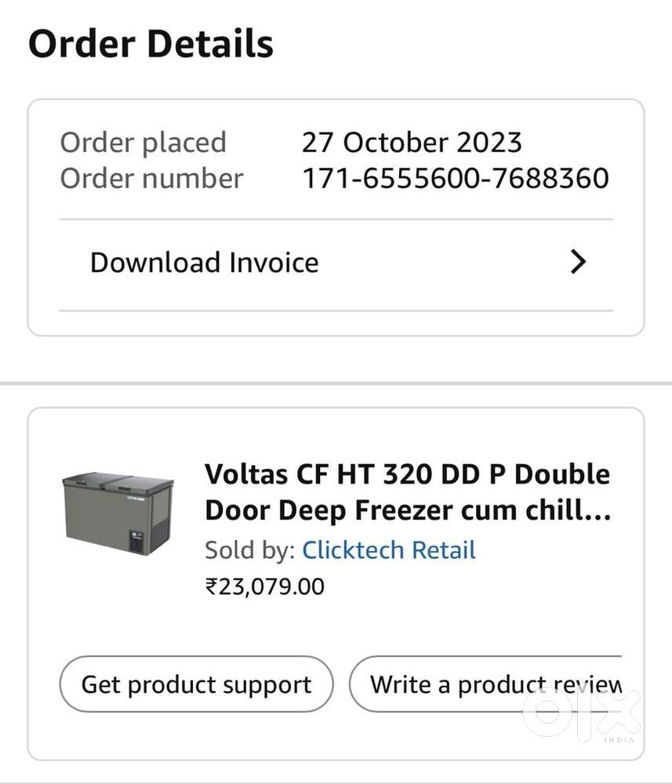Open the Download Invoice option
The width and height of the screenshot is (672, 784).
click(x=203, y=262)
